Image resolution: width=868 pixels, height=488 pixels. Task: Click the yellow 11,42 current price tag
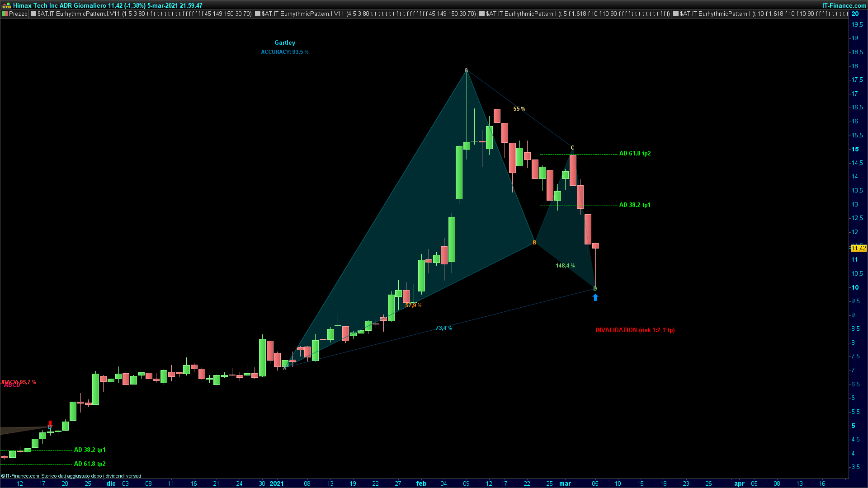(859, 248)
